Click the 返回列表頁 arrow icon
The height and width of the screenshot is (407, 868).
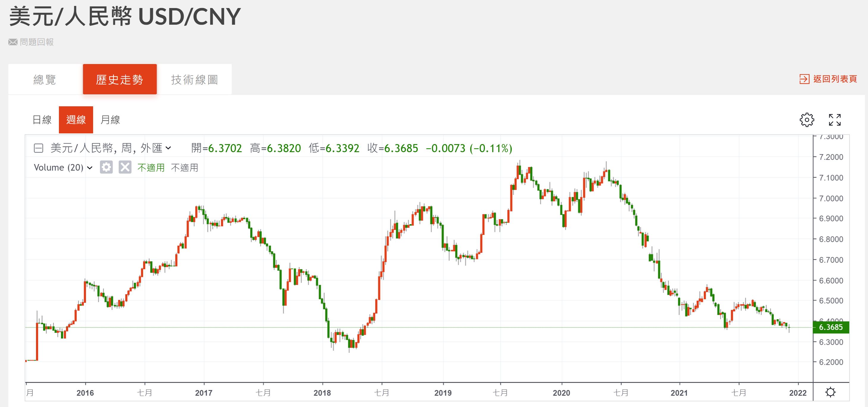(x=804, y=79)
